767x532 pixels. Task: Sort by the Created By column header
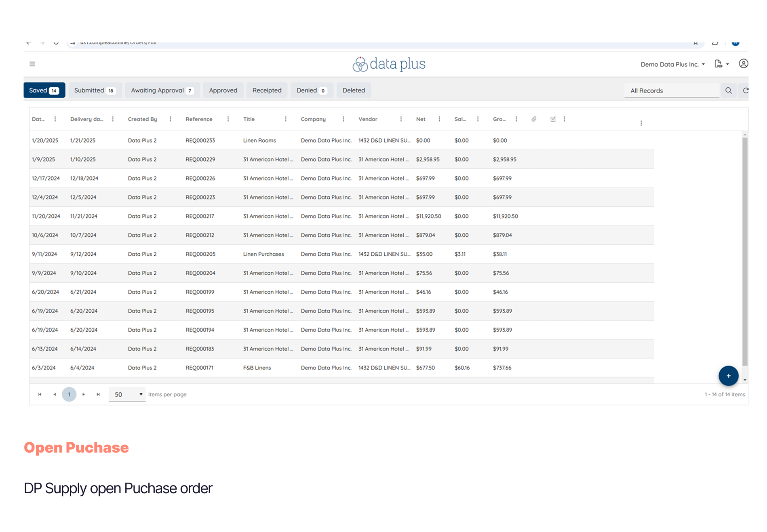(142, 119)
